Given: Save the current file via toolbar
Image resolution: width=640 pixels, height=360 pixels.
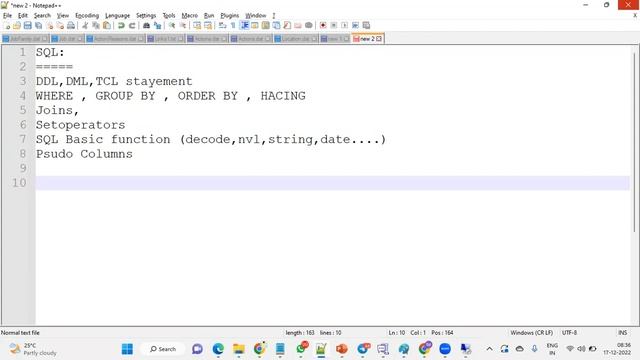Looking at the screenshot, I should pos(27,26).
